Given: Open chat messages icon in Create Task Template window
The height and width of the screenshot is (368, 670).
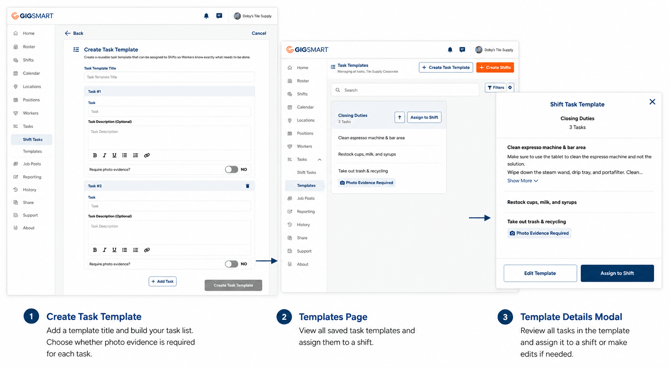Looking at the screenshot, I should [x=219, y=16].
